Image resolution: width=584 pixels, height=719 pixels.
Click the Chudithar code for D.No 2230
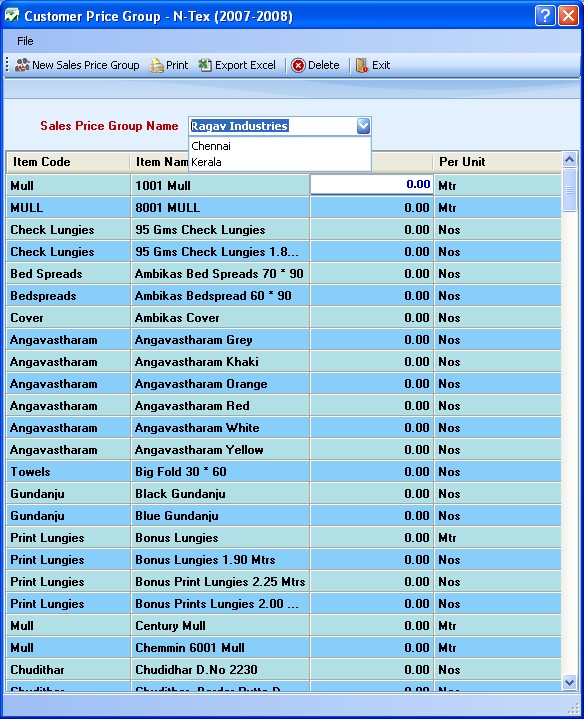tap(68, 670)
